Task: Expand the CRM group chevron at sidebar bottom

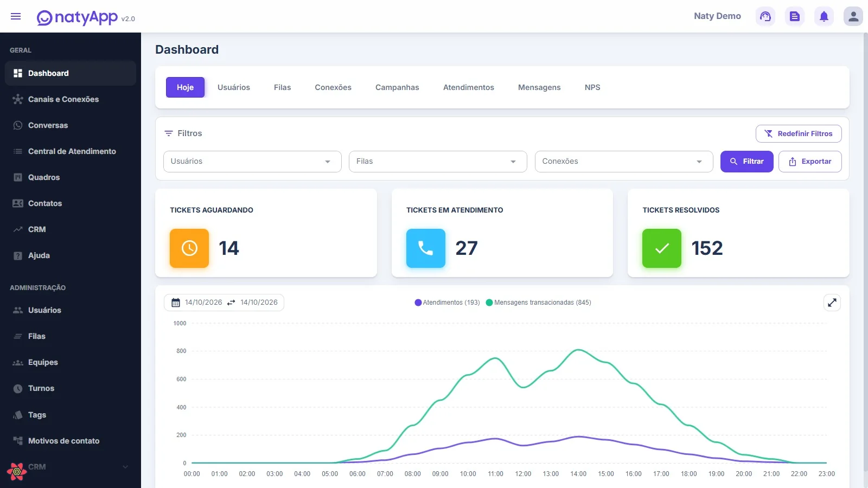Action: [x=125, y=467]
